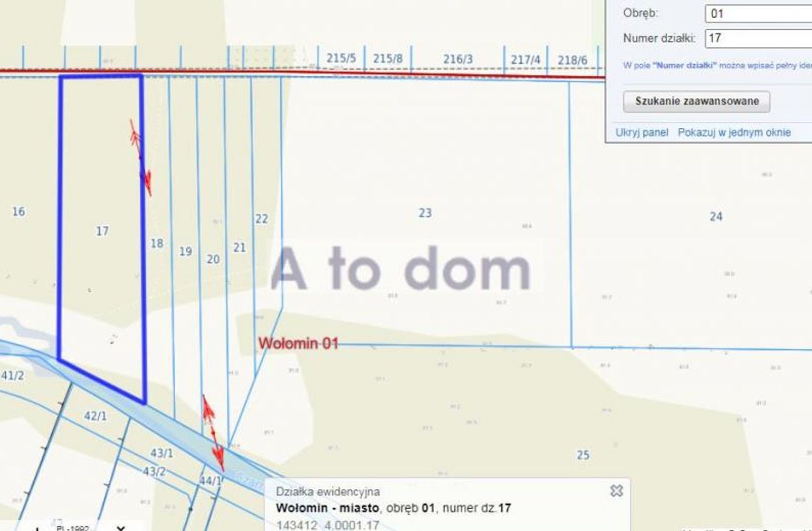The image size is (812, 531).
Task: Select narrow parcel 20 on the map
Action: coord(213,259)
